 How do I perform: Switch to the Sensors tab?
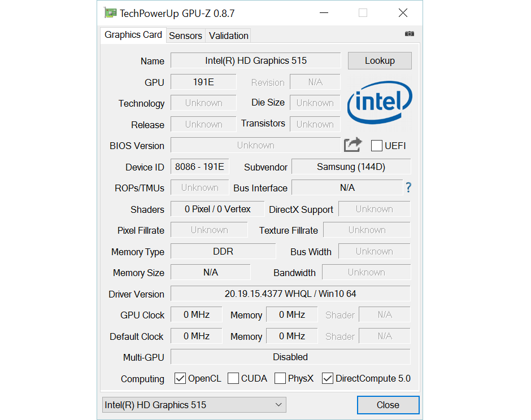click(x=185, y=36)
